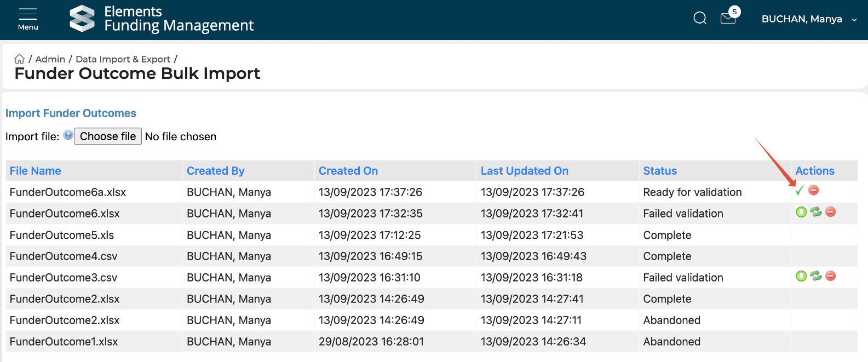Click the Choose file button

pyautogui.click(x=108, y=136)
